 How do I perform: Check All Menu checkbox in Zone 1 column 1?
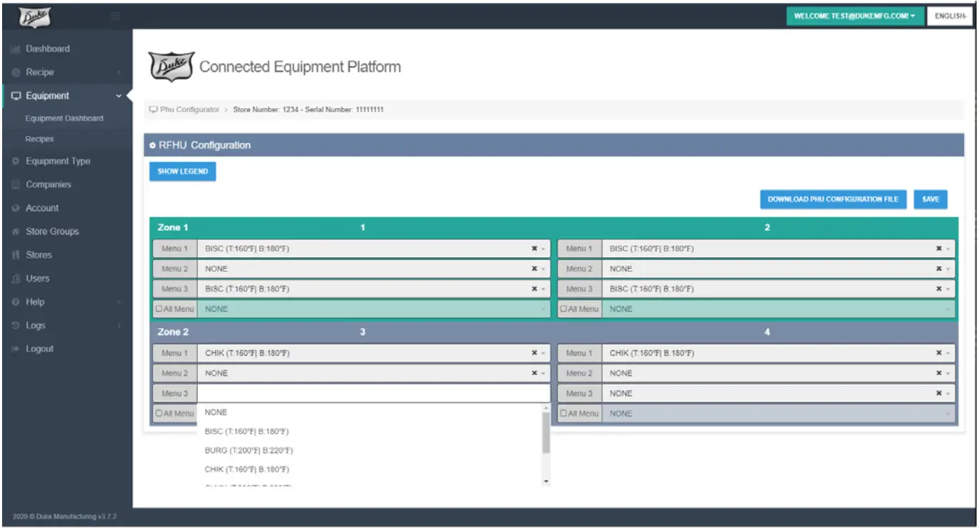coord(159,309)
